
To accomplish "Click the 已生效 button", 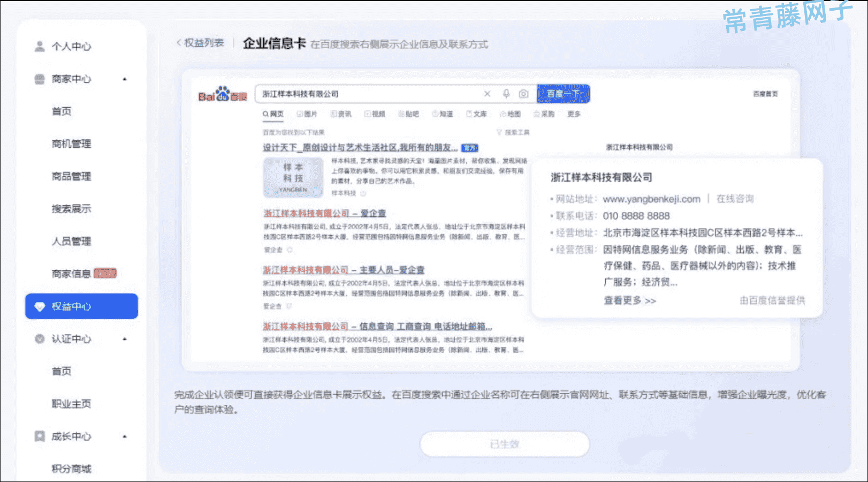I will pos(505,444).
